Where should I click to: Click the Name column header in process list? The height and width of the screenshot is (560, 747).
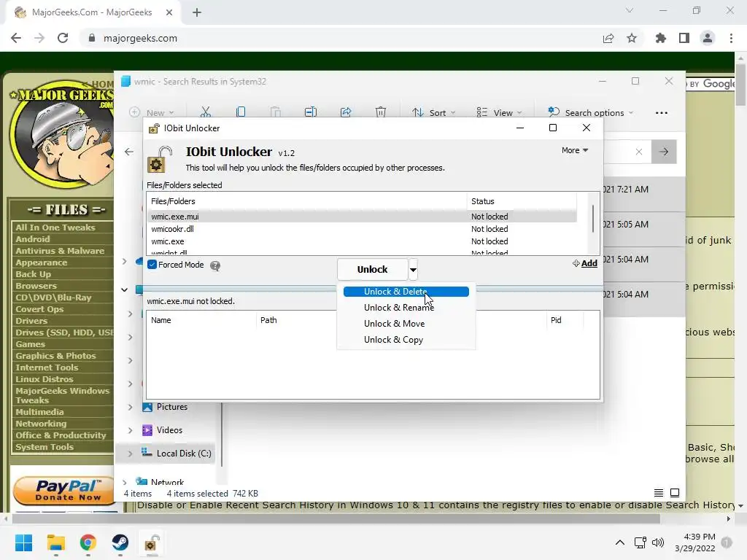201,321
